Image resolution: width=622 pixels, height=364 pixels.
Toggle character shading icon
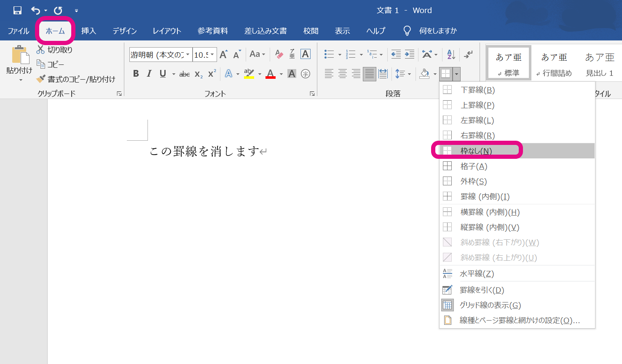pos(292,74)
